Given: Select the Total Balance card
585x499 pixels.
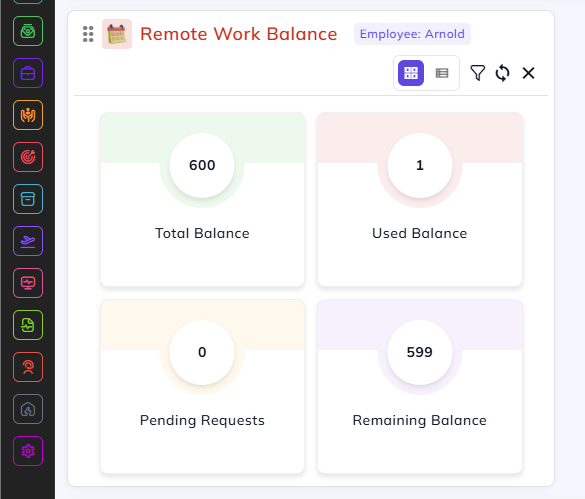Looking at the screenshot, I should 202,199.
